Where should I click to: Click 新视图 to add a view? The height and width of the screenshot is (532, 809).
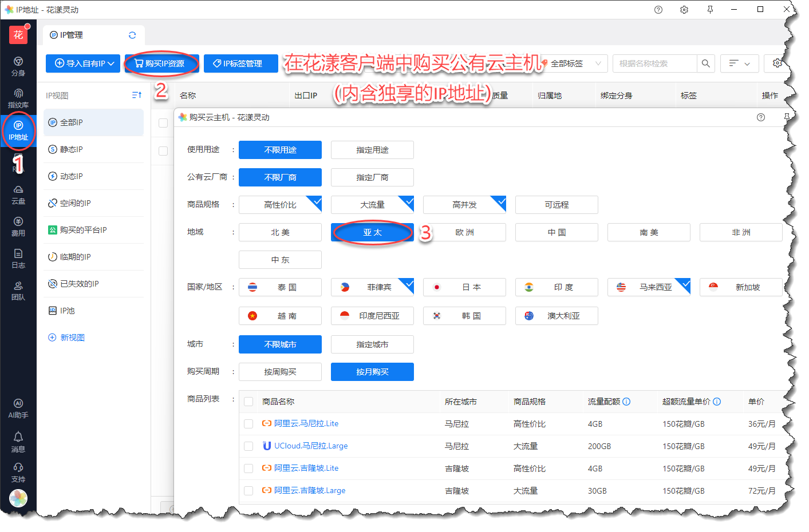[x=67, y=338]
